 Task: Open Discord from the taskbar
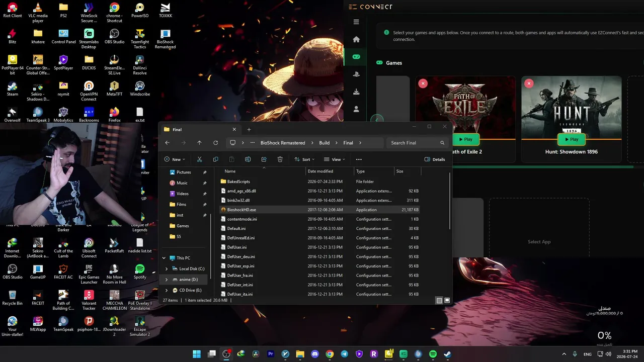click(x=315, y=354)
